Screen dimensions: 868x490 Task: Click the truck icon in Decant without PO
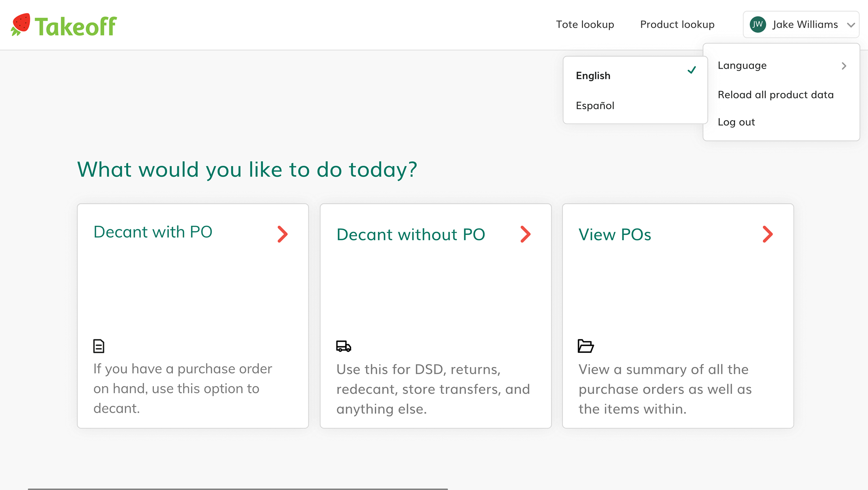pyautogui.click(x=343, y=346)
